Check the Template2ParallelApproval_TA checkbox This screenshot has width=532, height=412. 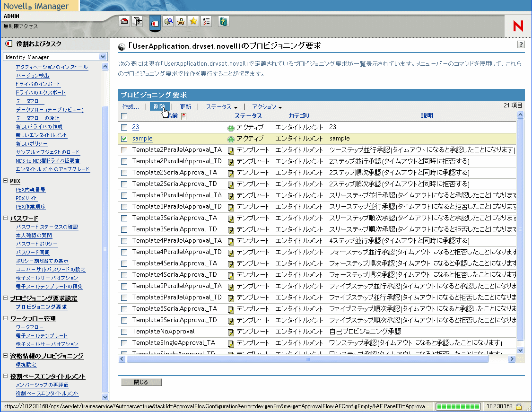[124, 150]
